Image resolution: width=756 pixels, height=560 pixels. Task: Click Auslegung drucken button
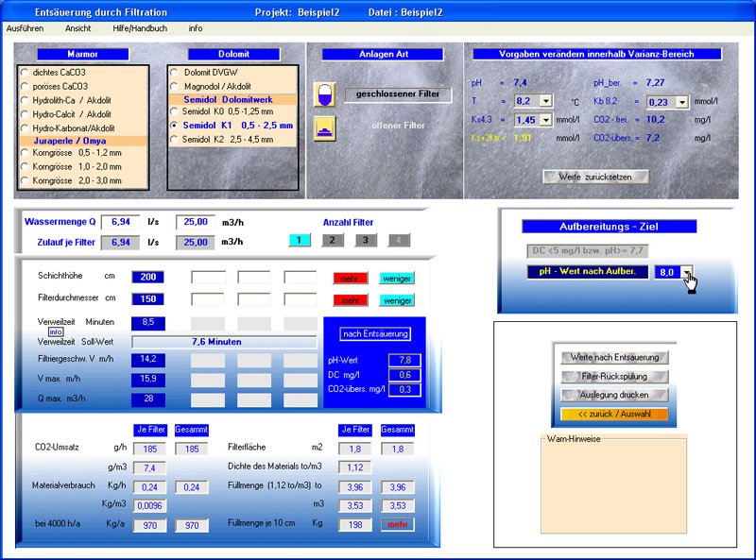614,395
